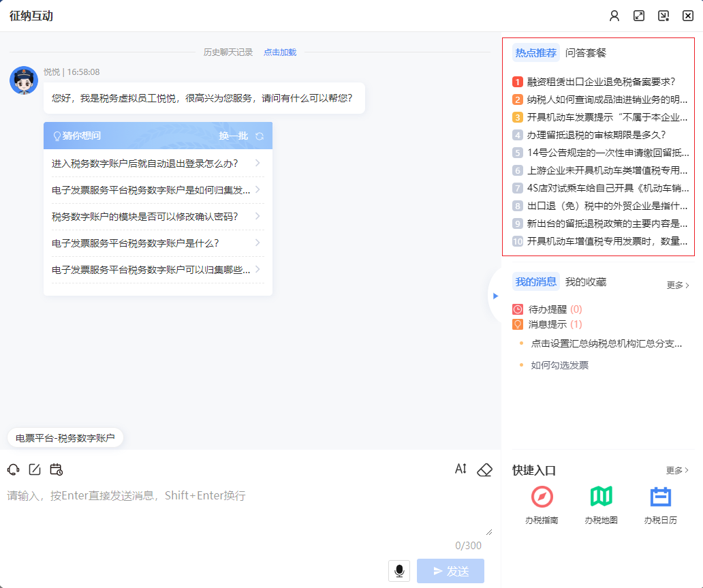Switch to the 问答套餐 tab
This screenshot has height=588, width=703.
click(x=586, y=52)
